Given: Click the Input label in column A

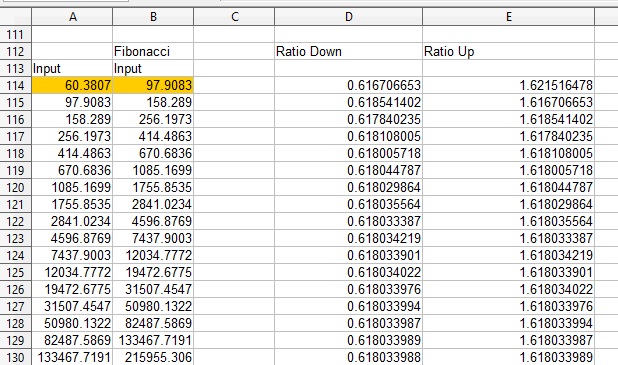Looking at the screenshot, I should [x=72, y=68].
